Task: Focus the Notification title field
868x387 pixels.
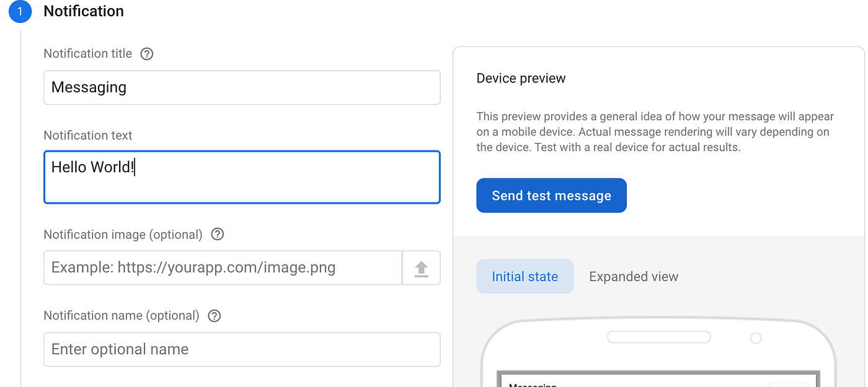Action: point(242,87)
